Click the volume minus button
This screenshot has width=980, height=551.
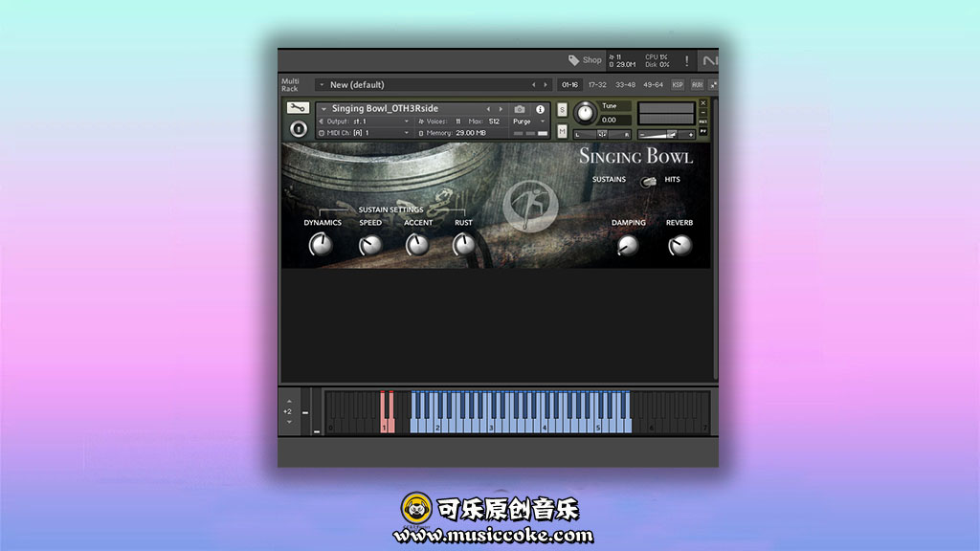coord(641,134)
